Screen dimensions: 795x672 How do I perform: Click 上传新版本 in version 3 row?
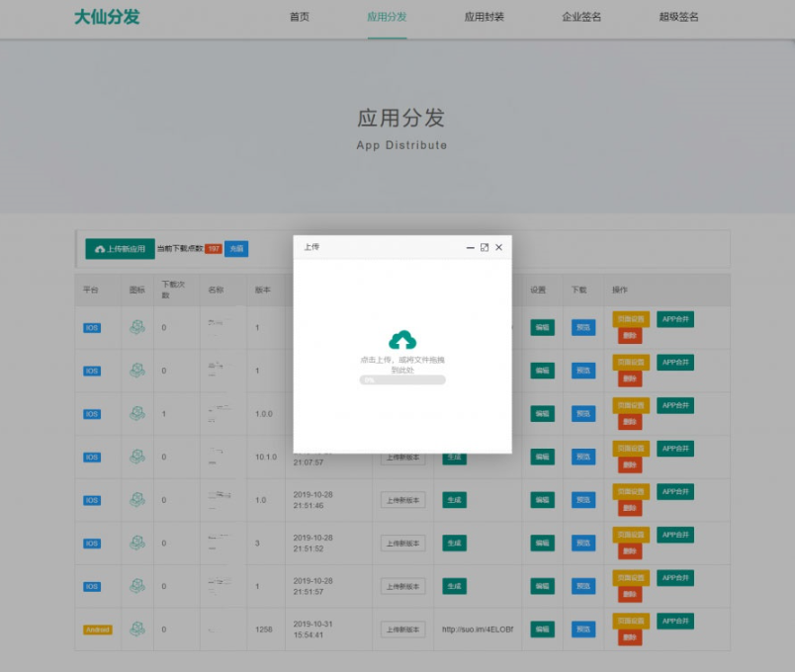click(x=403, y=544)
